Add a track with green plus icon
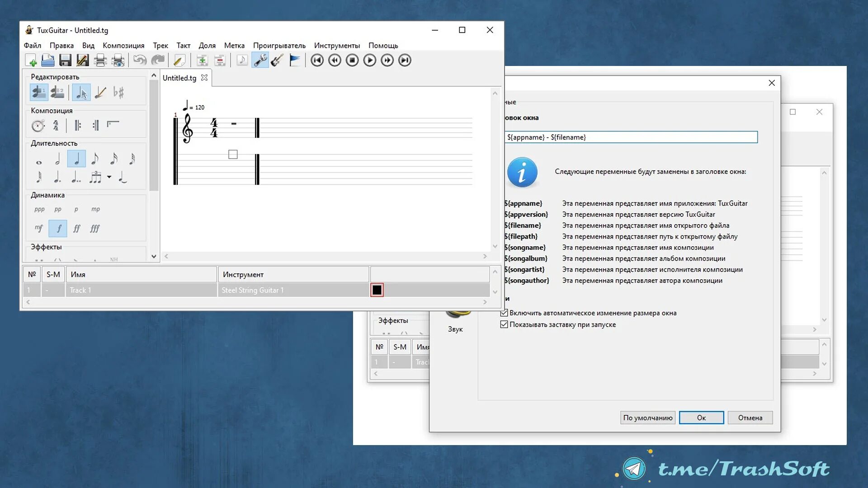The width and height of the screenshot is (868, 488). click(202, 60)
